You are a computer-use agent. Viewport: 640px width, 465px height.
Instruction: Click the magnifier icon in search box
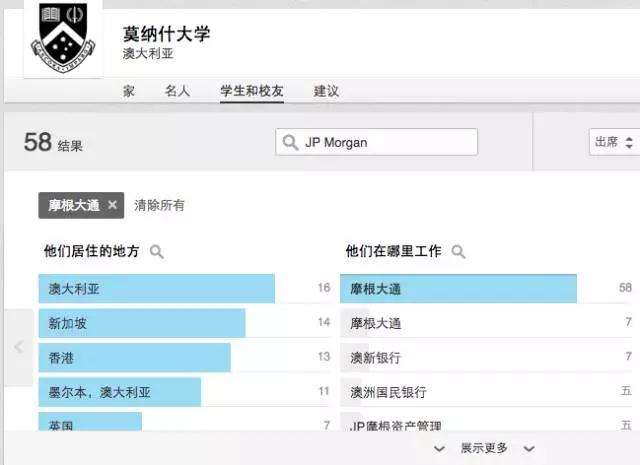pyautogui.click(x=291, y=143)
